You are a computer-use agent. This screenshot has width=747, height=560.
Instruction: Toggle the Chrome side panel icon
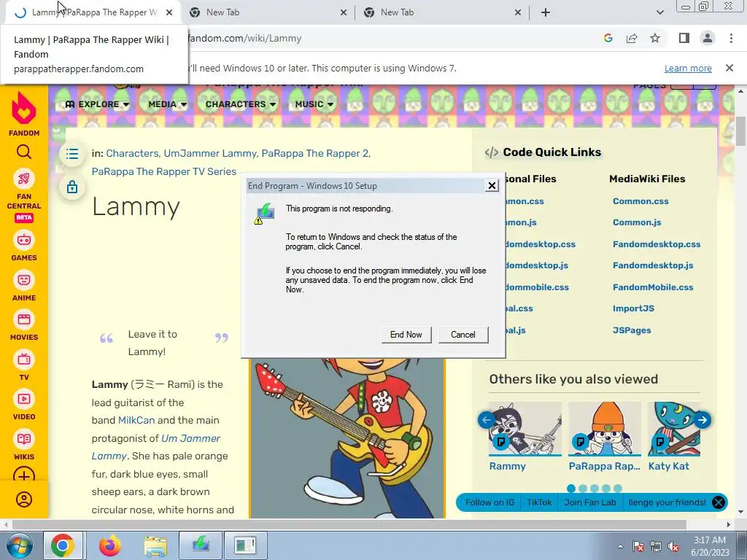684,38
